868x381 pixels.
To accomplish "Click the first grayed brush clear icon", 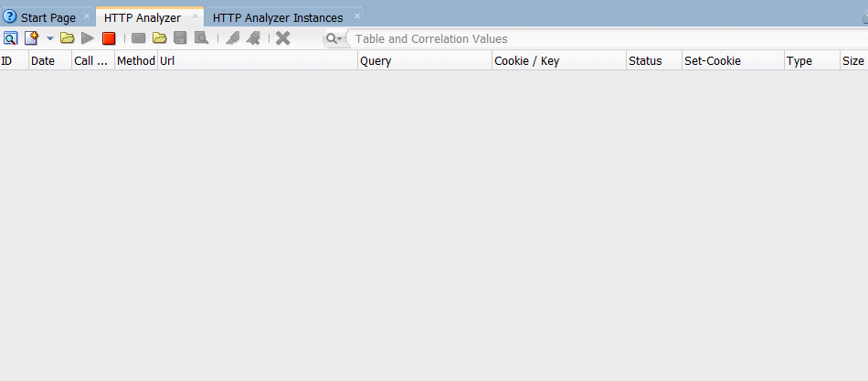I will (x=232, y=38).
